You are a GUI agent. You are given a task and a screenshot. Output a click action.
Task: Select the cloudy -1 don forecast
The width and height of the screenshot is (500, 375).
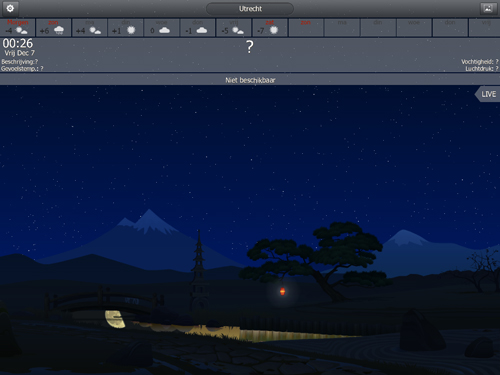tap(198, 27)
